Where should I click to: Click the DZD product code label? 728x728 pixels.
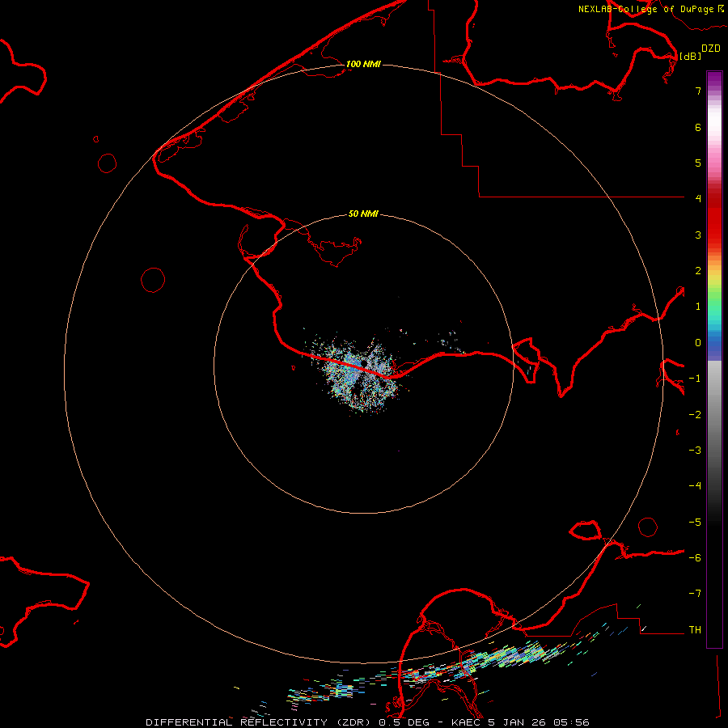[711, 48]
